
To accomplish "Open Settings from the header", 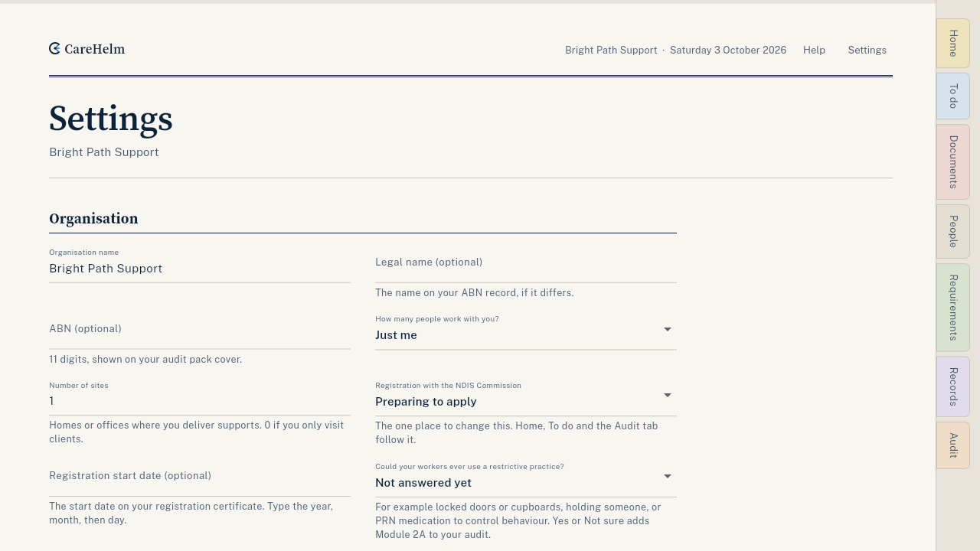I will [x=867, y=51].
